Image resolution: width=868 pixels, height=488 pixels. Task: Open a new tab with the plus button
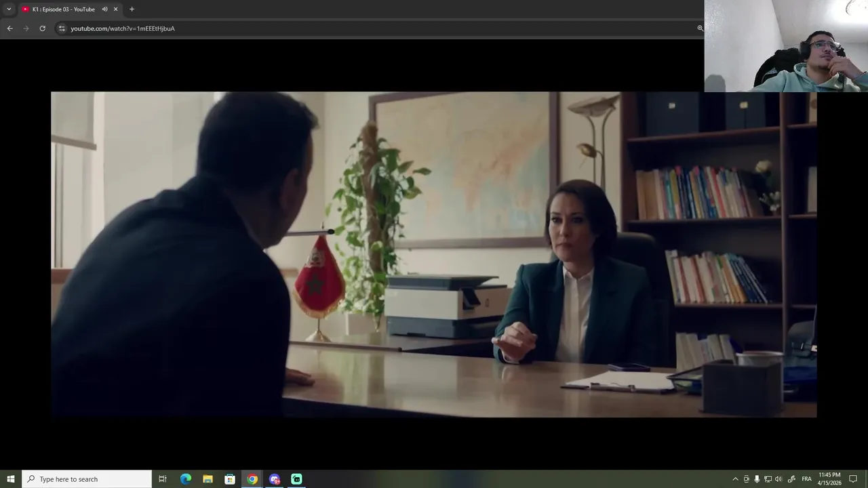pyautogui.click(x=132, y=9)
